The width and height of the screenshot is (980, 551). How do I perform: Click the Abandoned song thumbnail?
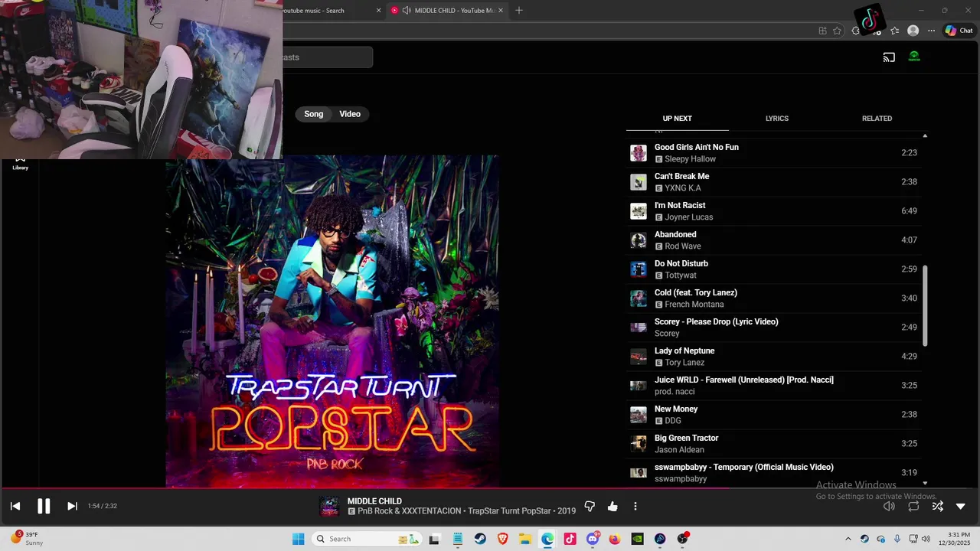click(638, 240)
